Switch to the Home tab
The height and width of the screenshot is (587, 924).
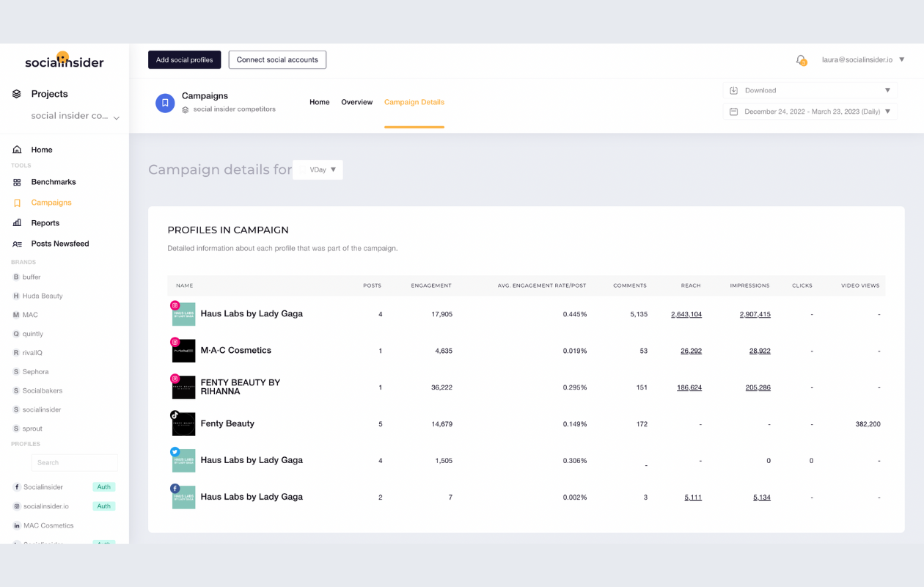(320, 102)
